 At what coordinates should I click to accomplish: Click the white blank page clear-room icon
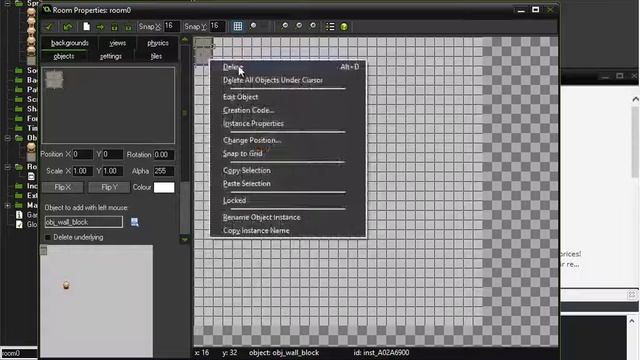(x=86, y=27)
